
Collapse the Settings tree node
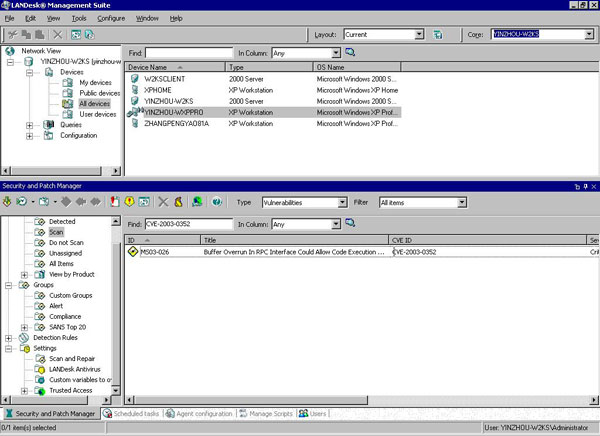coord(10,348)
